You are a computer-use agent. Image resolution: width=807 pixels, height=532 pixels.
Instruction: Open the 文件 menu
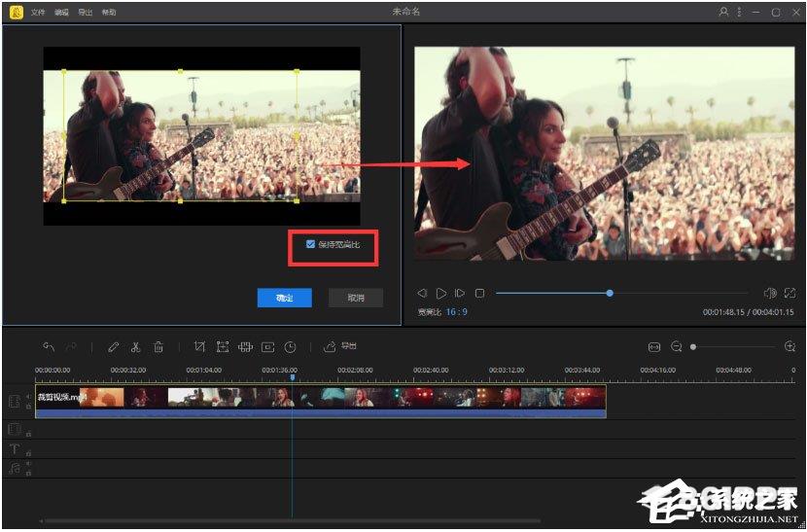pyautogui.click(x=38, y=13)
